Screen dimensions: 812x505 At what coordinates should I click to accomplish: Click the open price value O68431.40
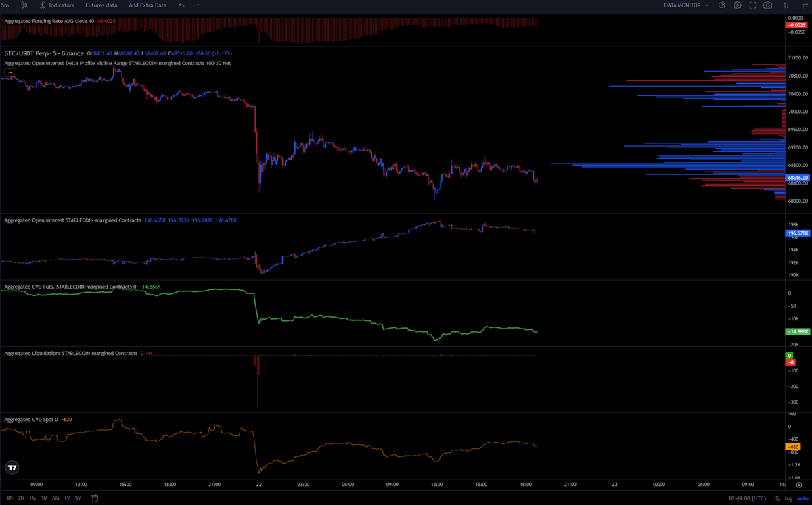[100, 53]
